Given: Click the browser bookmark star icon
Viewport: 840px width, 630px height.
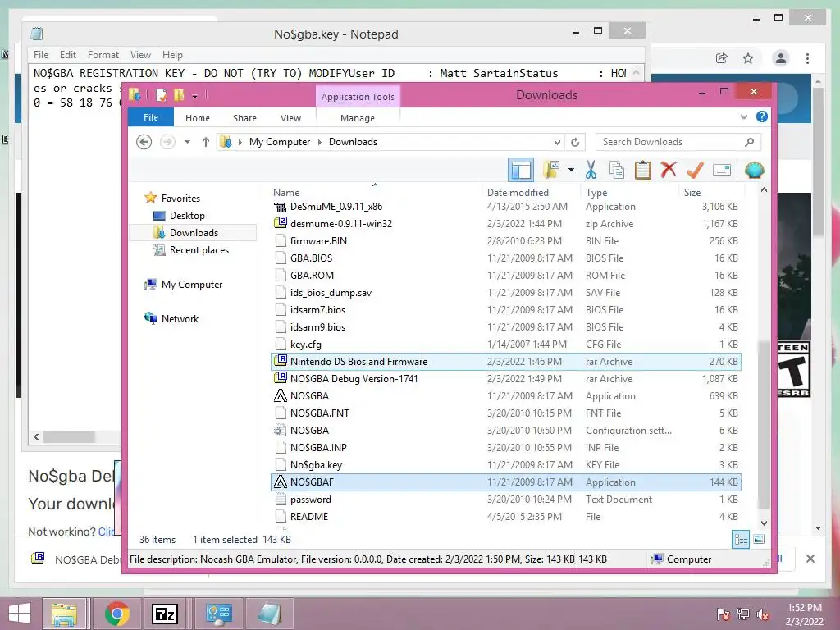Looking at the screenshot, I should 748,58.
